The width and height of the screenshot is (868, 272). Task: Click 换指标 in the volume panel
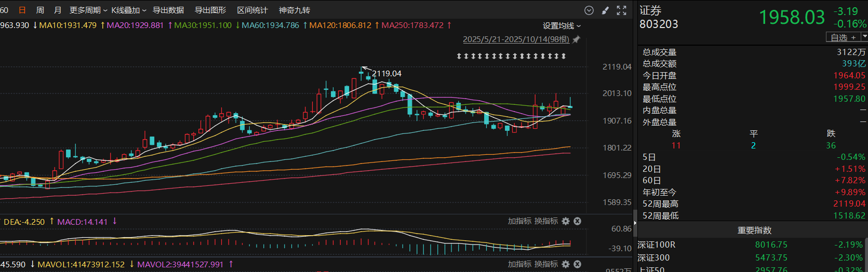[x=546, y=264]
